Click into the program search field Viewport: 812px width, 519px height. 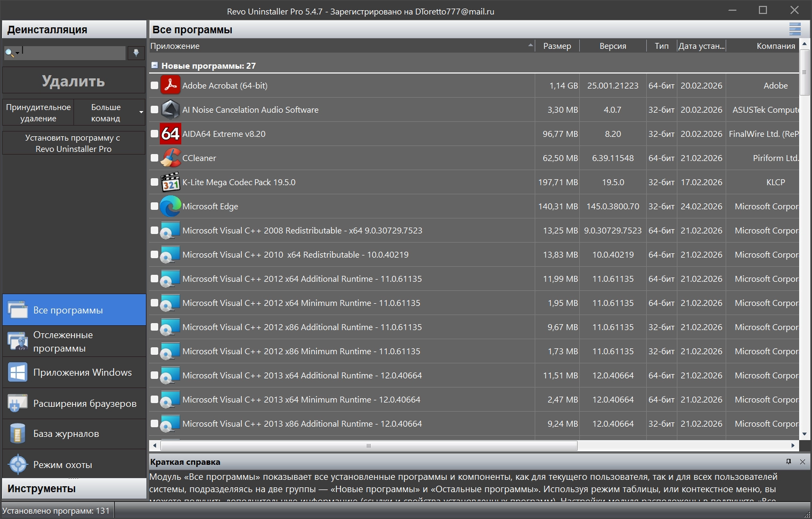(73, 53)
